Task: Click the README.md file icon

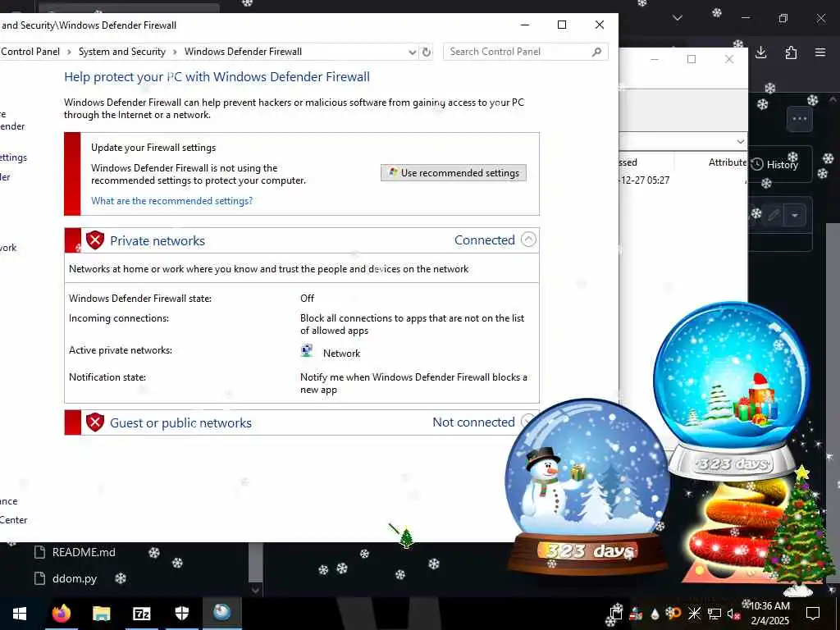Action: [x=39, y=552]
